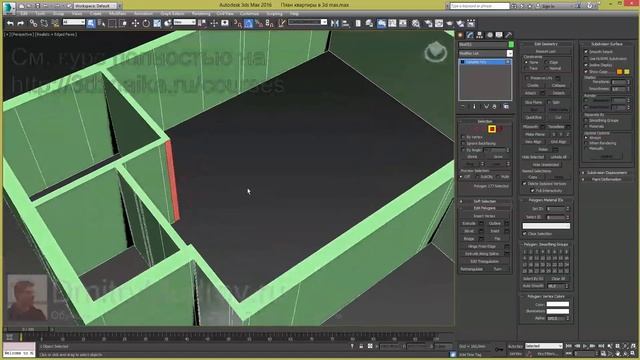
Task: Toggle Delete Isolated Vertices checkbox
Action: [525, 184]
